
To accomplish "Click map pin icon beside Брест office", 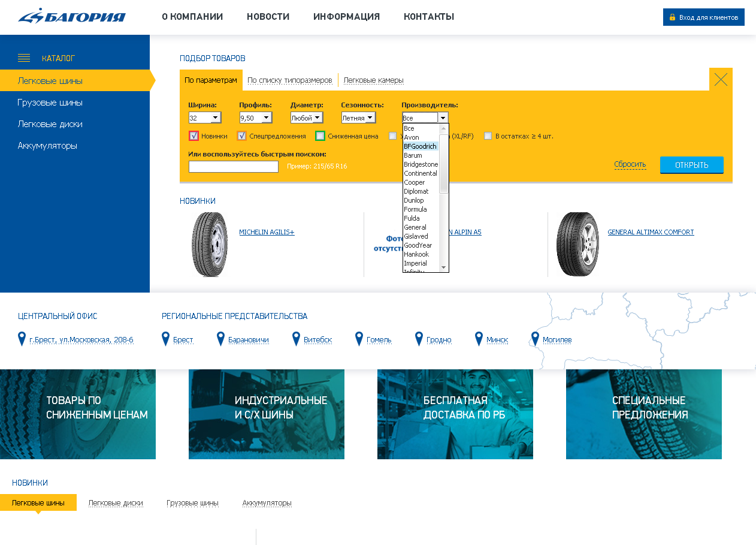I will pyautogui.click(x=166, y=339).
